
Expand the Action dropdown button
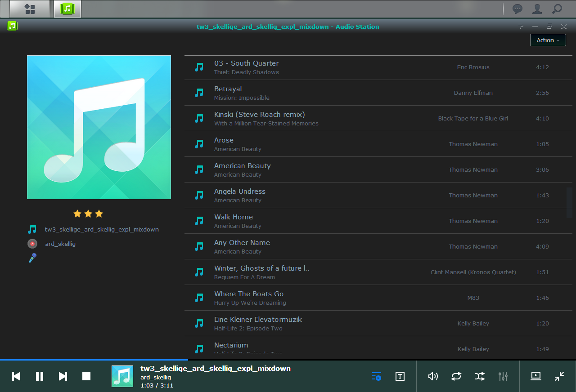tap(548, 40)
